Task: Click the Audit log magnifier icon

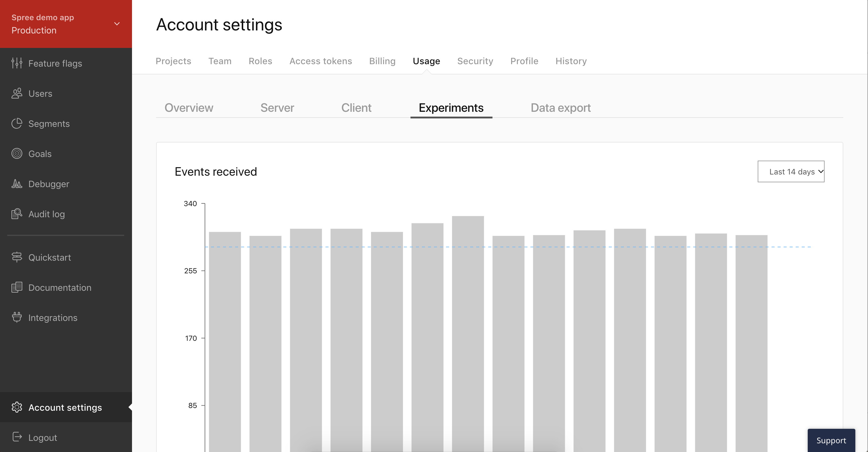Action: pyautogui.click(x=17, y=214)
